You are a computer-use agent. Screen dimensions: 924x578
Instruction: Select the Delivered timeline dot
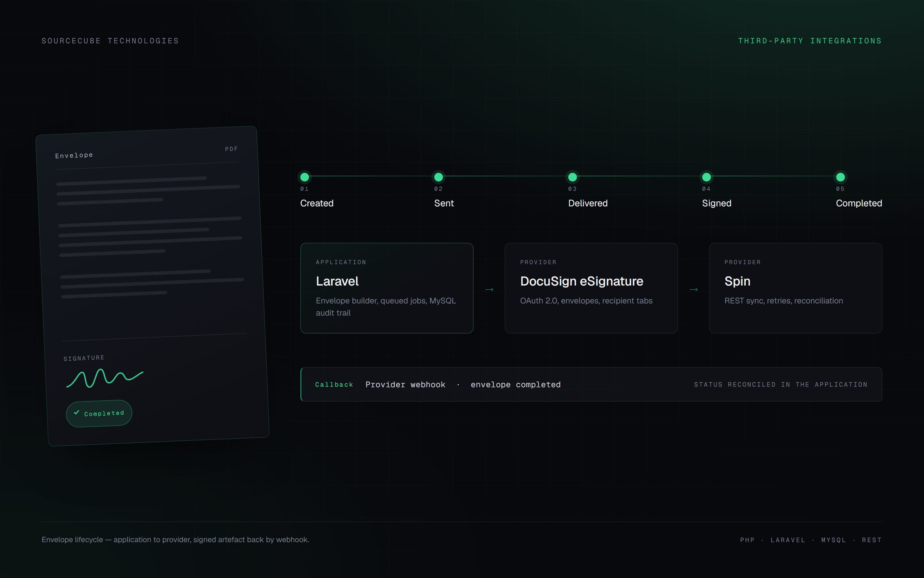572,177
